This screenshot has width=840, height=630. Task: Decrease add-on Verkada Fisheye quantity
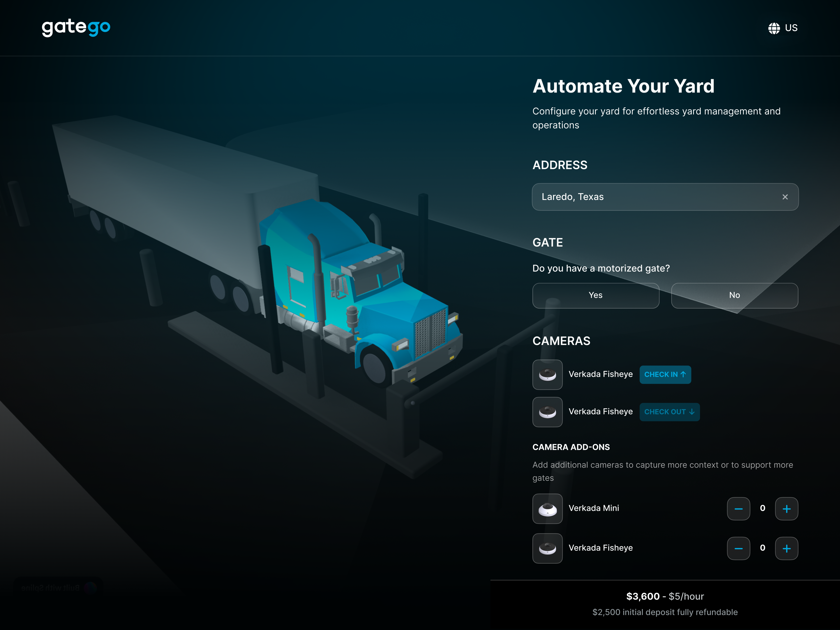738,548
